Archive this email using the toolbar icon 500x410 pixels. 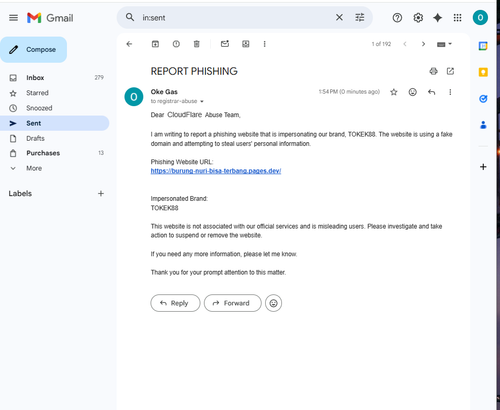pyautogui.click(x=155, y=44)
